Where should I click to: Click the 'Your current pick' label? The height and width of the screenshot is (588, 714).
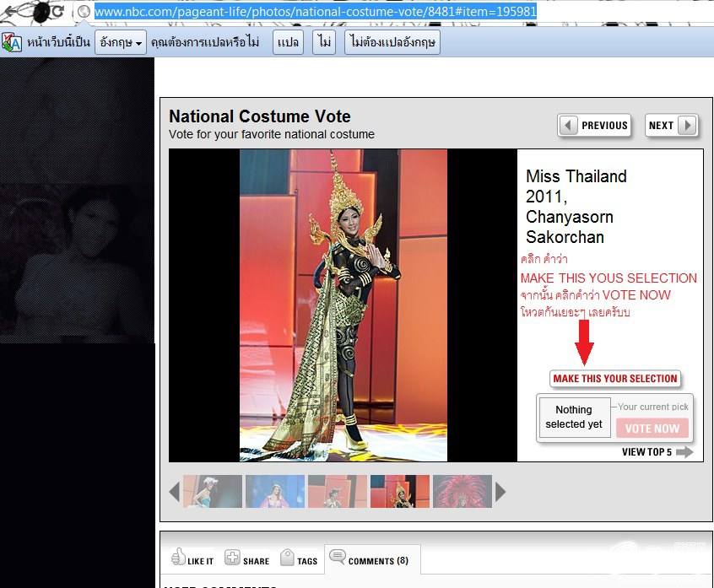pos(653,407)
